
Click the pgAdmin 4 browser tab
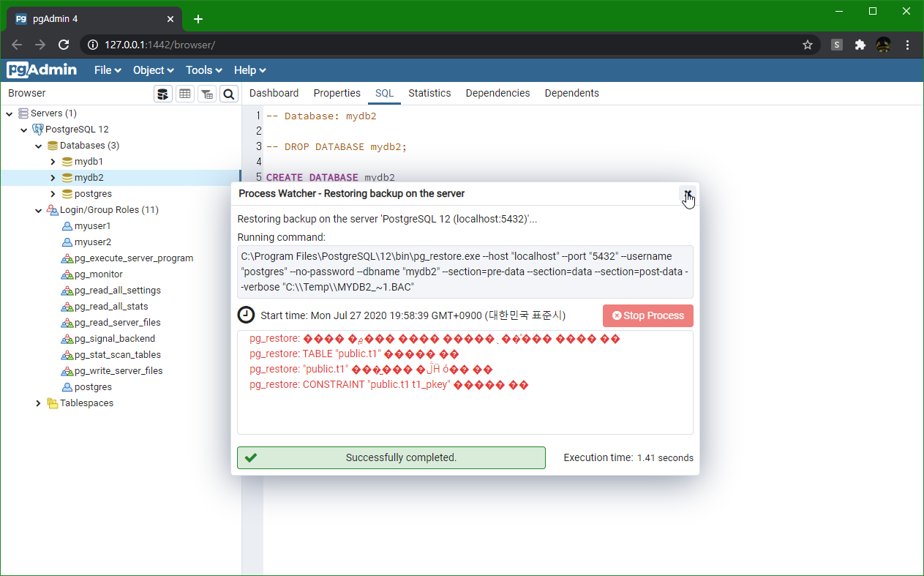(x=95, y=19)
